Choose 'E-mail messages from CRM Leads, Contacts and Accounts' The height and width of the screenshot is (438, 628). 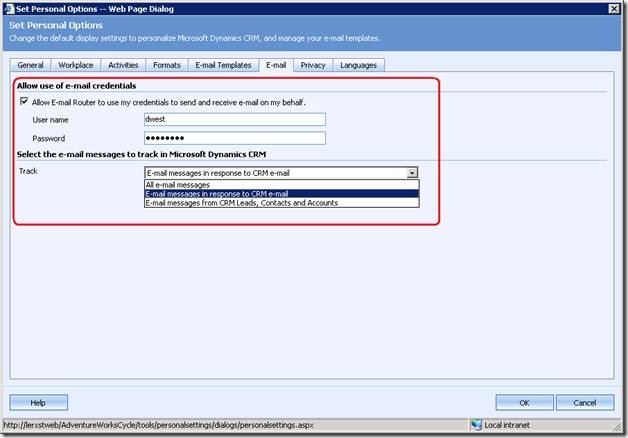241,203
